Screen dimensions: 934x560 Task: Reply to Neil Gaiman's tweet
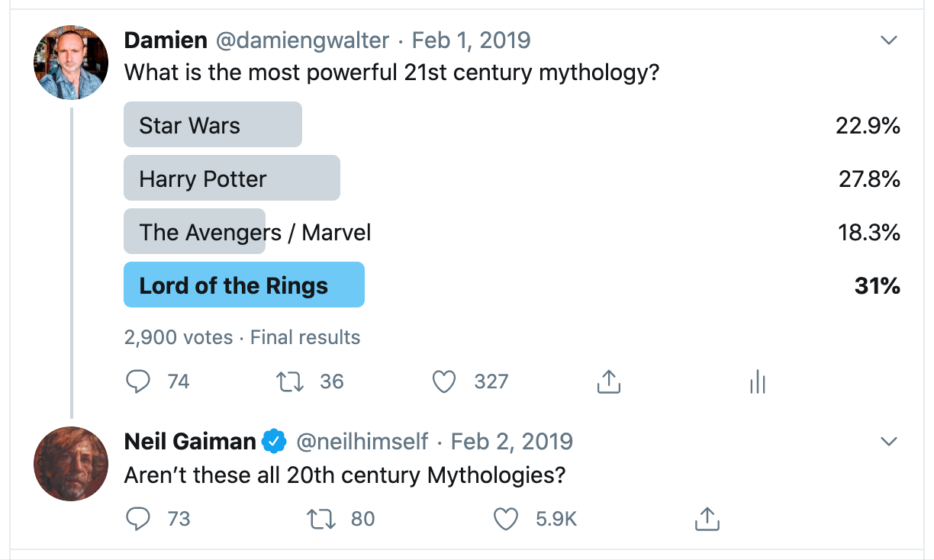(138, 520)
